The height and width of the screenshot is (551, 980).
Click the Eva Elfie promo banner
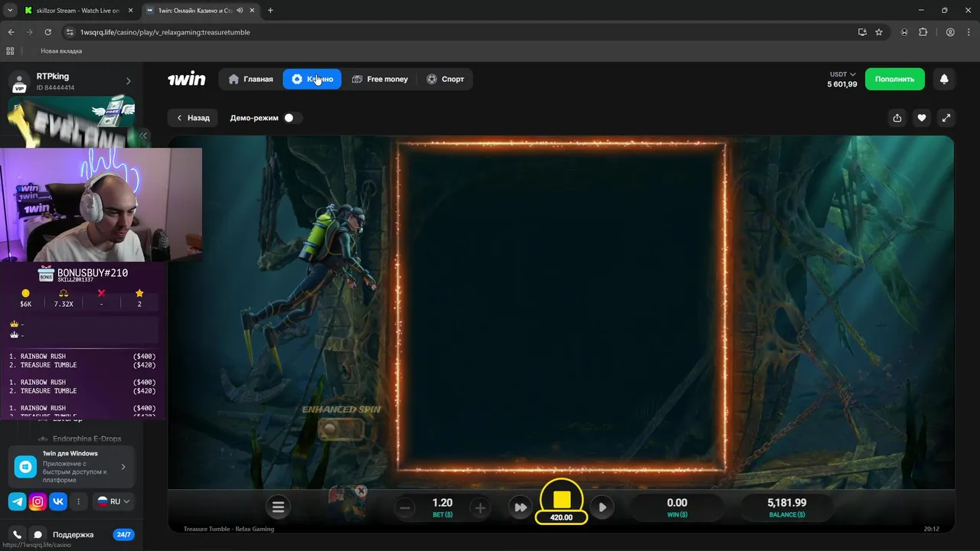[70, 122]
